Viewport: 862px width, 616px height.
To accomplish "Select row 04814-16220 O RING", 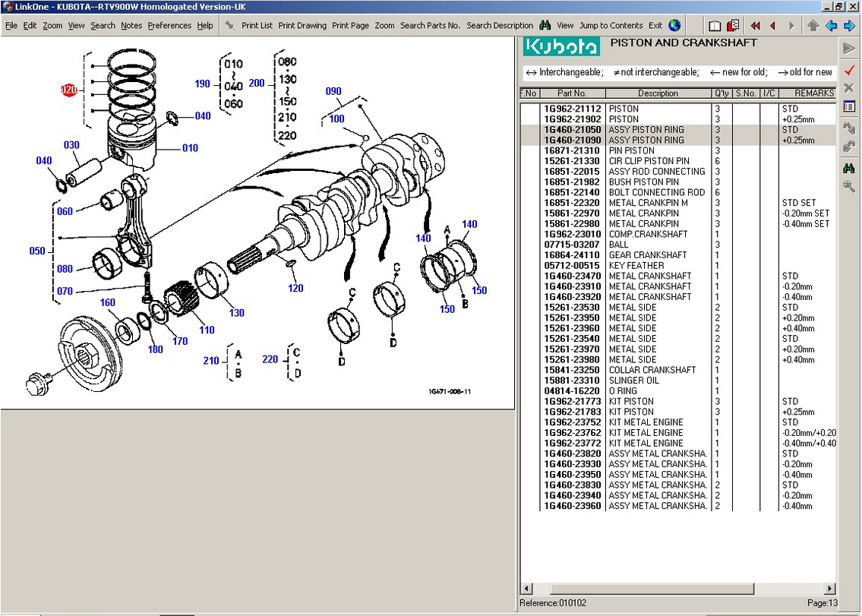I will [x=678, y=391].
